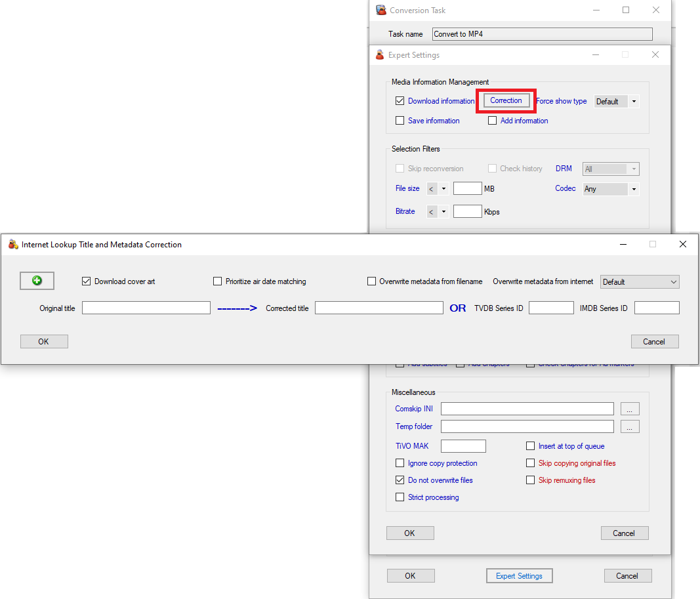Image resolution: width=700 pixels, height=599 pixels.
Task: Check Overwrite metadata from filename
Action: pyautogui.click(x=371, y=281)
